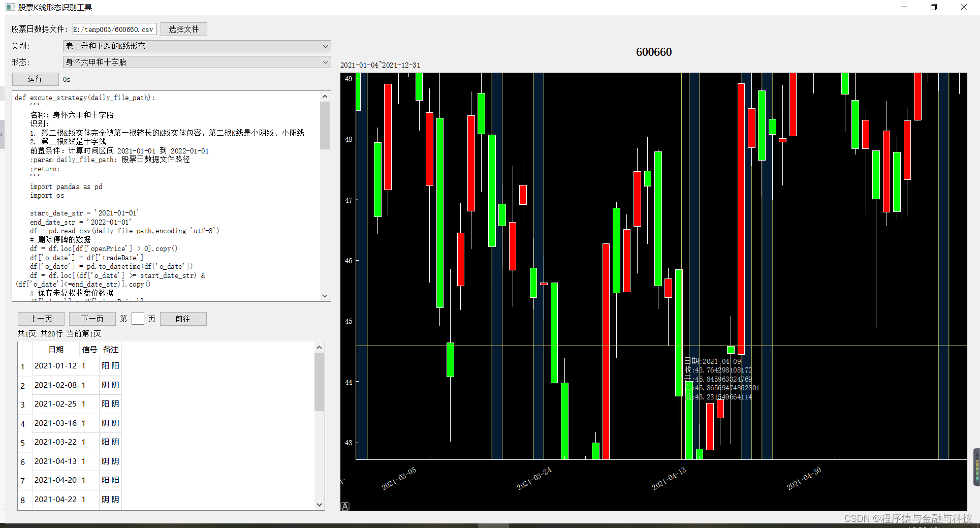980x528 pixels.
Task: Click the app icon in the title bar
Action: (x=10, y=7)
